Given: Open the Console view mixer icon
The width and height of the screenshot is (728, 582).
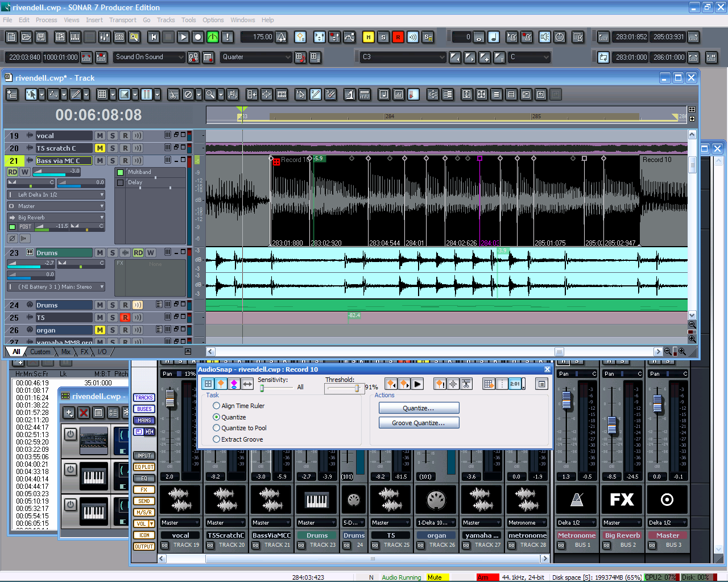Looking at the screenshot, I should [x=105, y=37].
